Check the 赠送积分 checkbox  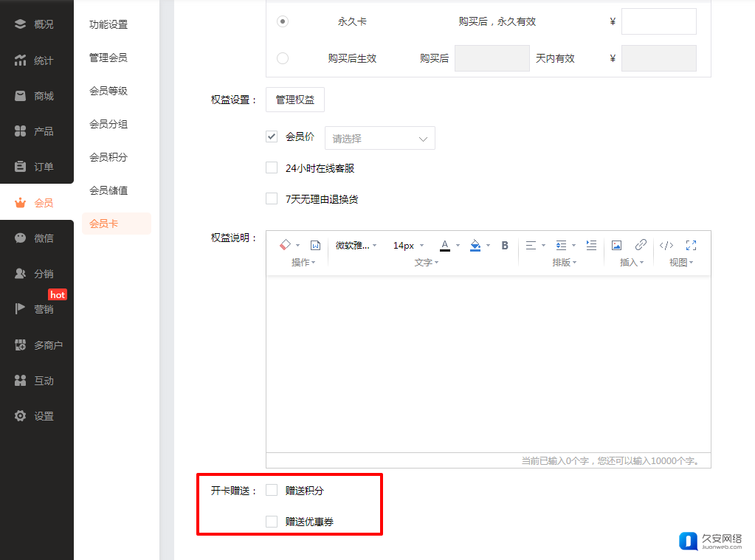272,490
